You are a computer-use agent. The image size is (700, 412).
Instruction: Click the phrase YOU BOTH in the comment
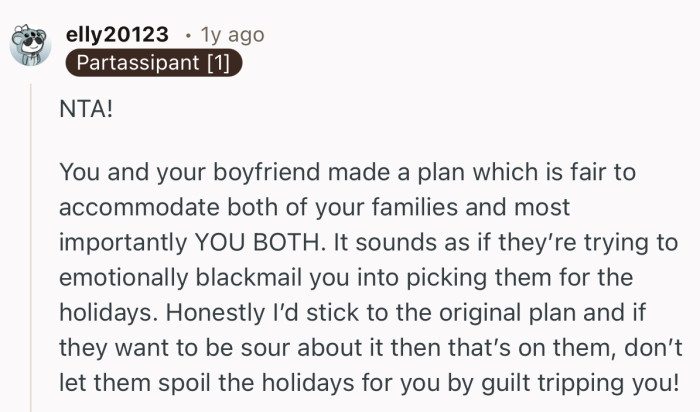(x=258, y=242)
